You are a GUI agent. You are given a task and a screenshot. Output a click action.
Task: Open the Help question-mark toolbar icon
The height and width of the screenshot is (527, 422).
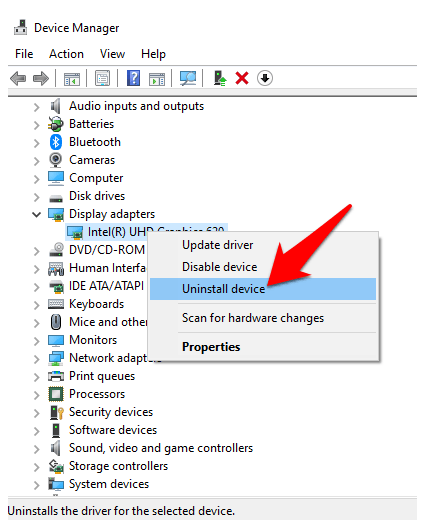(x=133, y=78)
